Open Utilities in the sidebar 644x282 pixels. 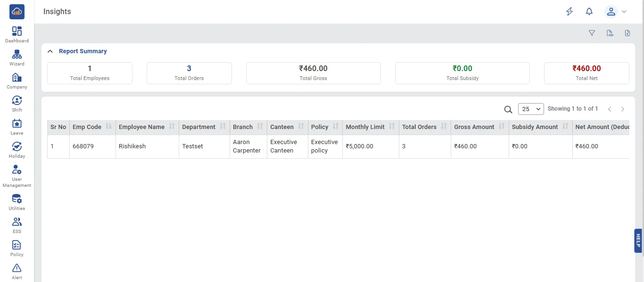point(17,202)
